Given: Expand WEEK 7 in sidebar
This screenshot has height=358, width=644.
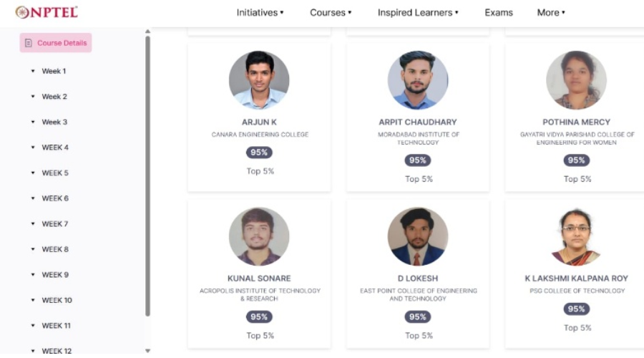Looking at the screenshot, I should pyautogui.click(x=33, y=224).
